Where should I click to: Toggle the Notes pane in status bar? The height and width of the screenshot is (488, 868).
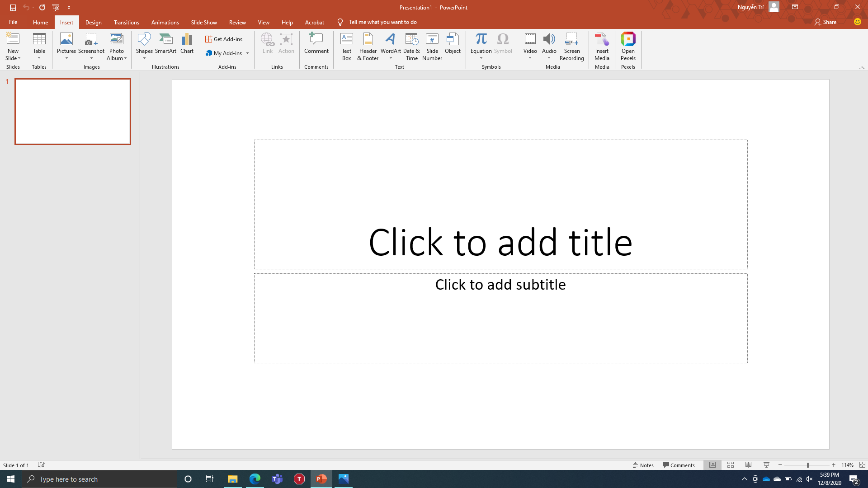pos(643,465)
